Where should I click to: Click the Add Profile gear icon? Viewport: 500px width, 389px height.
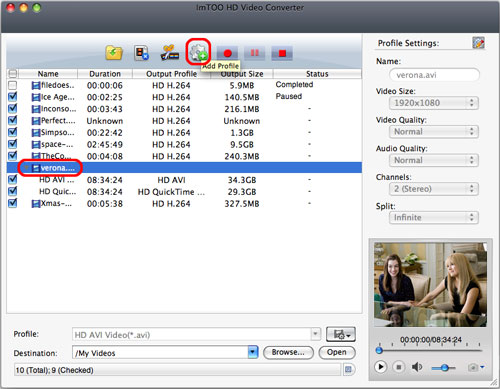coord(198,53)
